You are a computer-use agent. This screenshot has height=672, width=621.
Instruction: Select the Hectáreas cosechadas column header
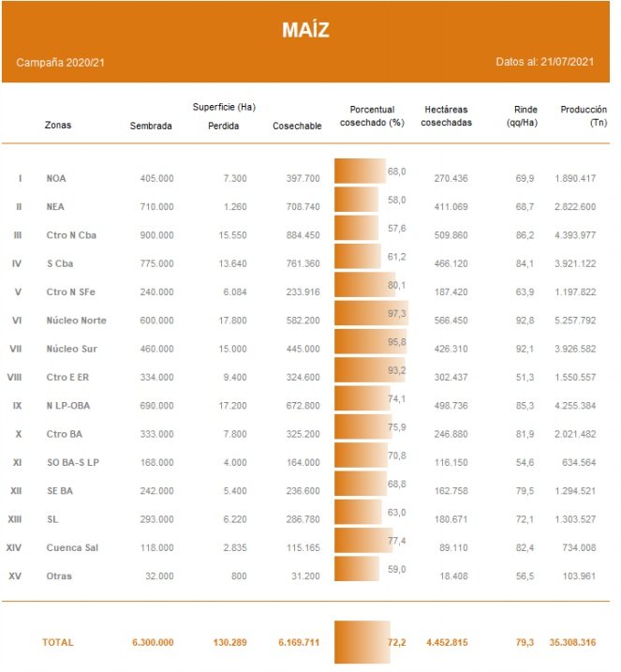coord(446,116)
